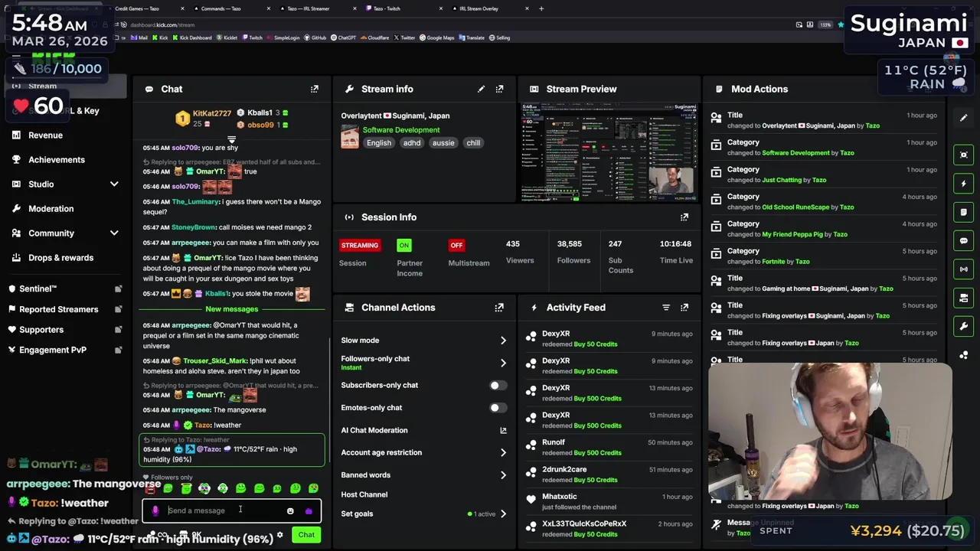Viewport: 980px width, 551px height.
Task: Open Moderation in sidebar
Action: coord(51,209)
